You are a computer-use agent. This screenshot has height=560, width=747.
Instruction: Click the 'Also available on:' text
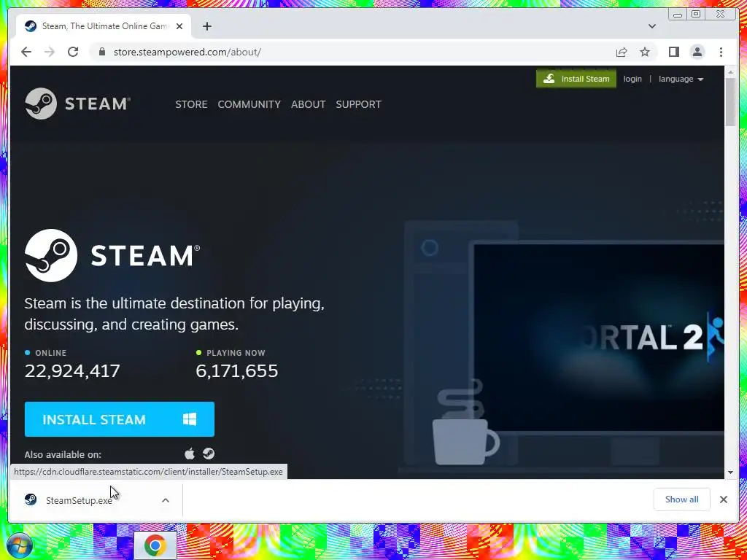(63, 454)
